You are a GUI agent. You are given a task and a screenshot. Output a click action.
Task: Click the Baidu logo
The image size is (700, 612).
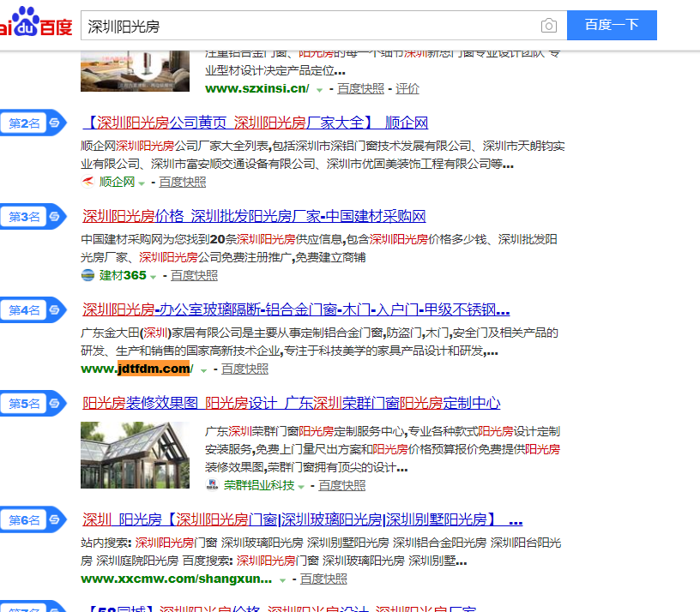(x=36, y=22)
